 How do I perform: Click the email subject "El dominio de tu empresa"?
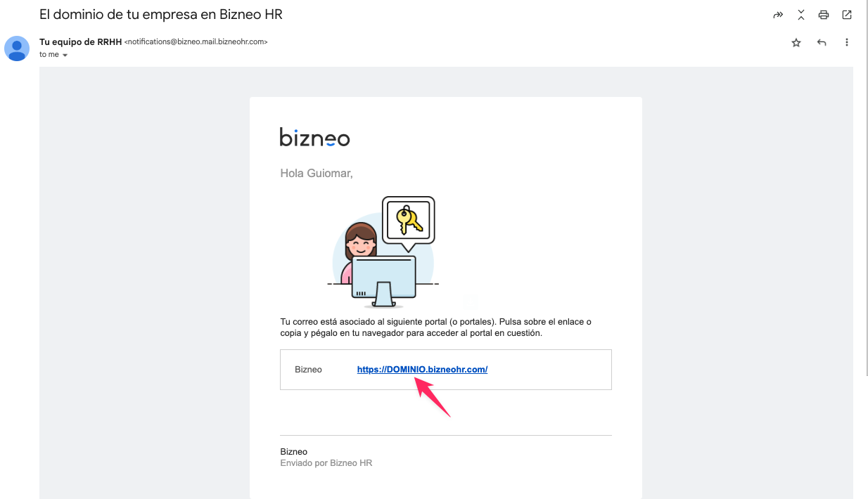(x=161, y=14)
